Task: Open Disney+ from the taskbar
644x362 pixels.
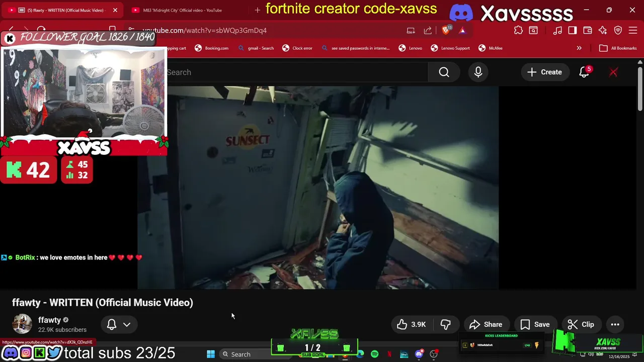Action: click(404, 354)
